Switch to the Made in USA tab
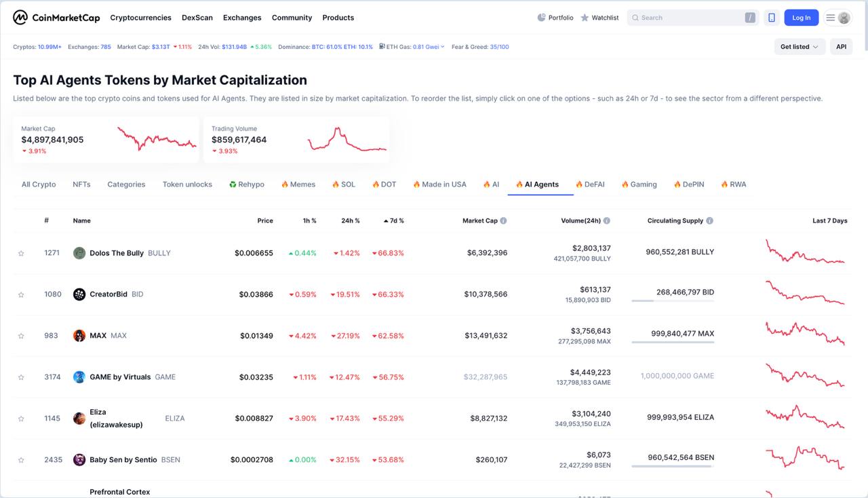Image resolution: width=868 pixels, height=498 pixels. coord(440,185)
